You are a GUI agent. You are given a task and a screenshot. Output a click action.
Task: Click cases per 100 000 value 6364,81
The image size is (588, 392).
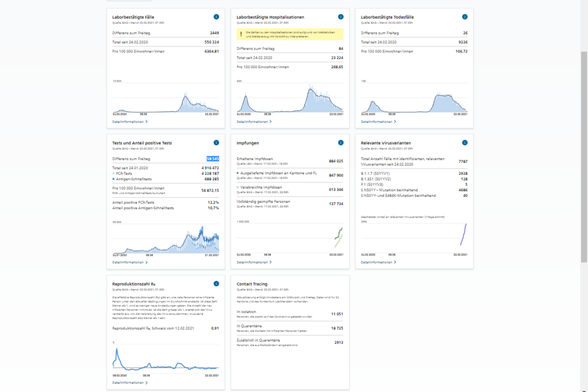coord(212,51)
